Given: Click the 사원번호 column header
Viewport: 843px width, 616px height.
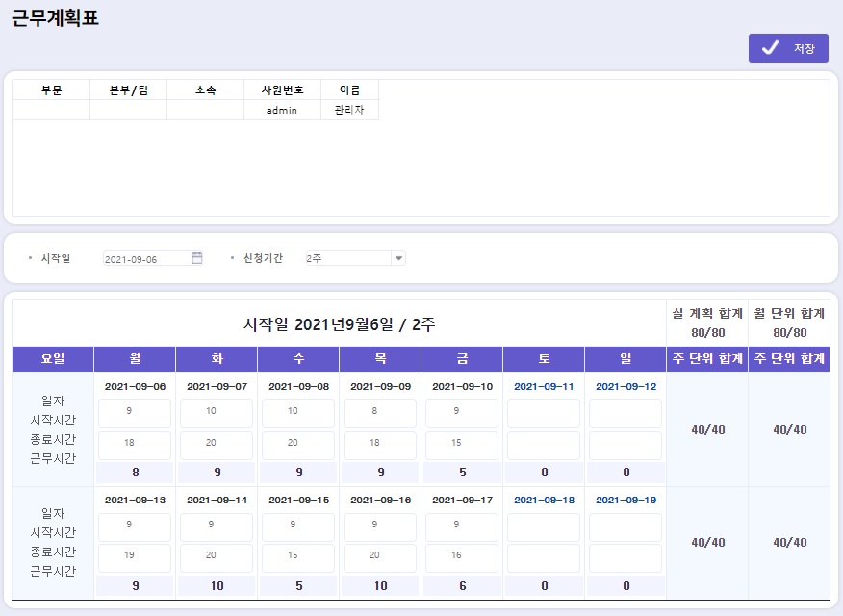Looking at the screenshot, I should click(282, 90).
